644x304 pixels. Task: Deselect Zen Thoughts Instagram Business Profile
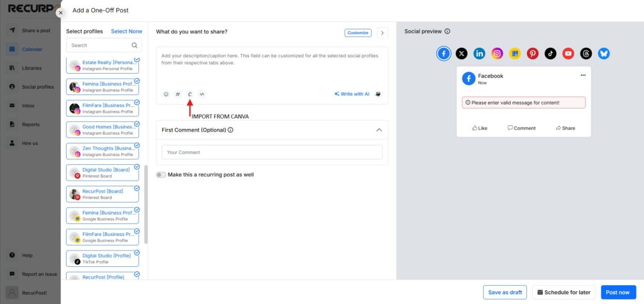[103, 151]
